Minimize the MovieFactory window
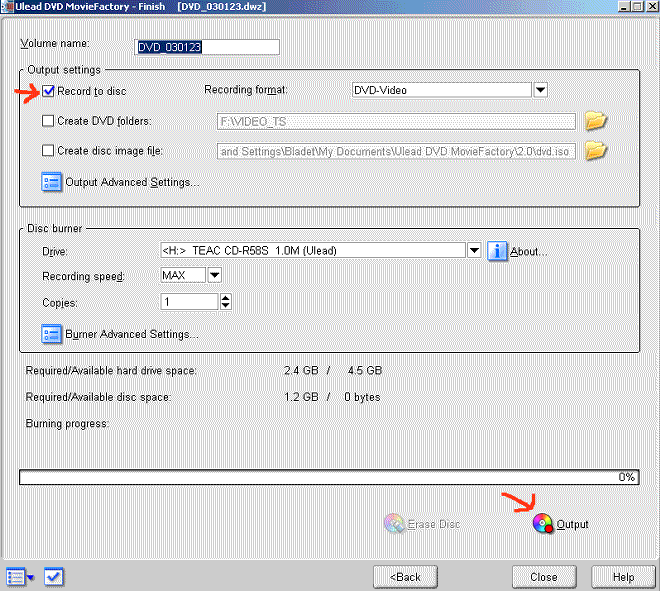Screen dimensions: 660x591 [x=624, y=6]
